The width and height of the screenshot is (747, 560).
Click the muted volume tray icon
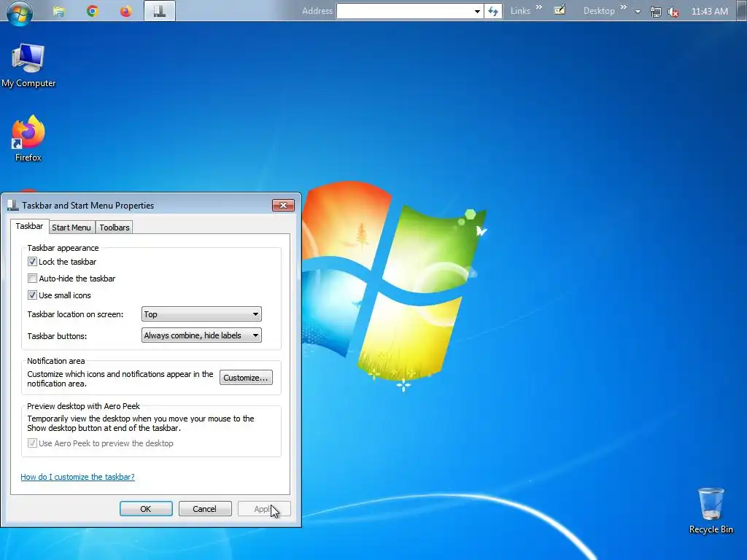coord(673,12)
